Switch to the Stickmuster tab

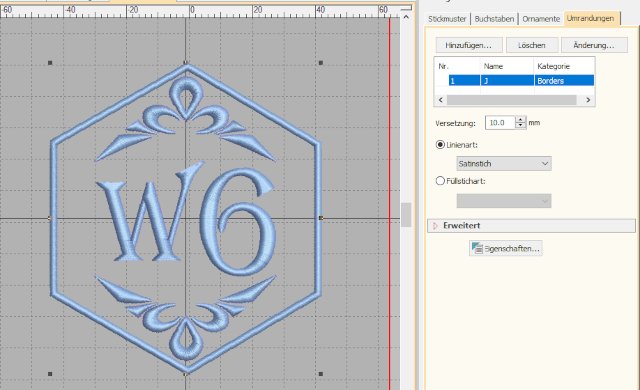[447, 19]
